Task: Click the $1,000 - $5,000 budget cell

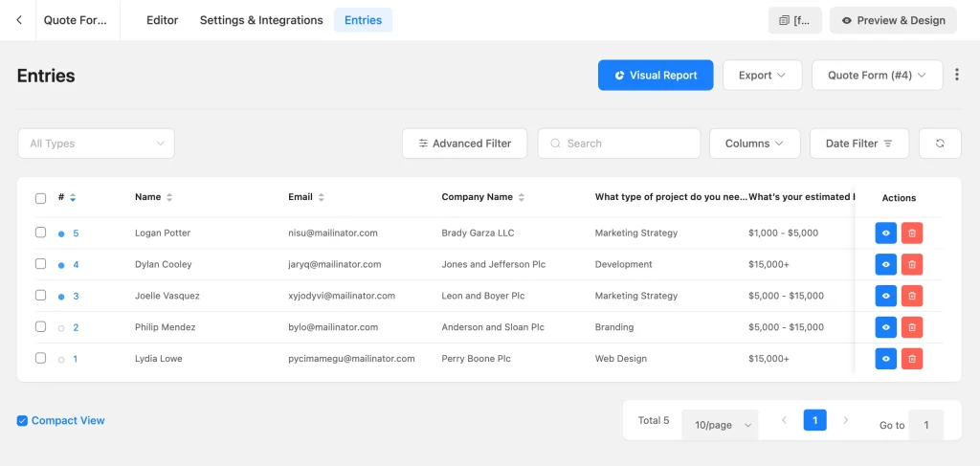Action: pyautogui.click(x=783, y=233)
